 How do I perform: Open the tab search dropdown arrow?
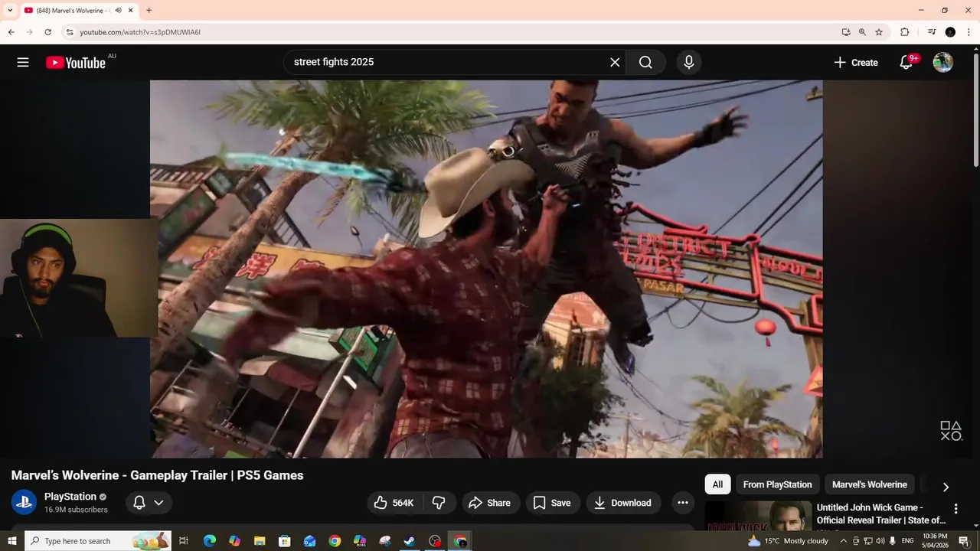click(10, 11)
